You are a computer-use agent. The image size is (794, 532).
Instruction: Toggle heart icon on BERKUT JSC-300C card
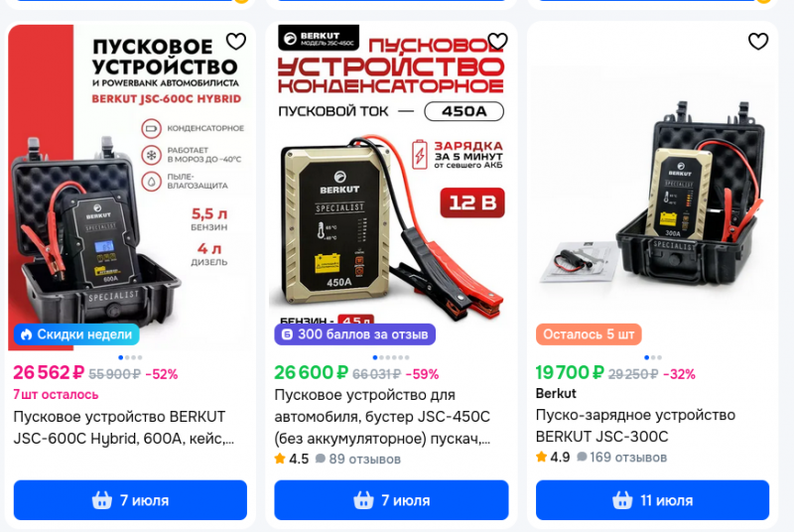tap(758, 41)
